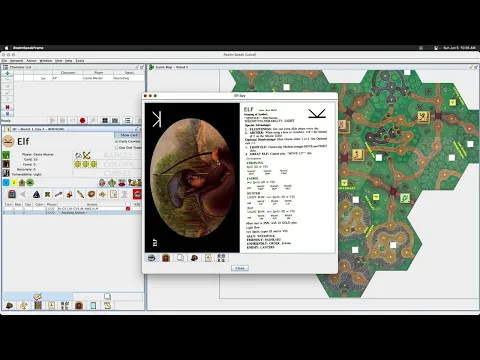Open the Window menu
The image size is (480, 360).
pyautogui.click(x=46, y=61)
